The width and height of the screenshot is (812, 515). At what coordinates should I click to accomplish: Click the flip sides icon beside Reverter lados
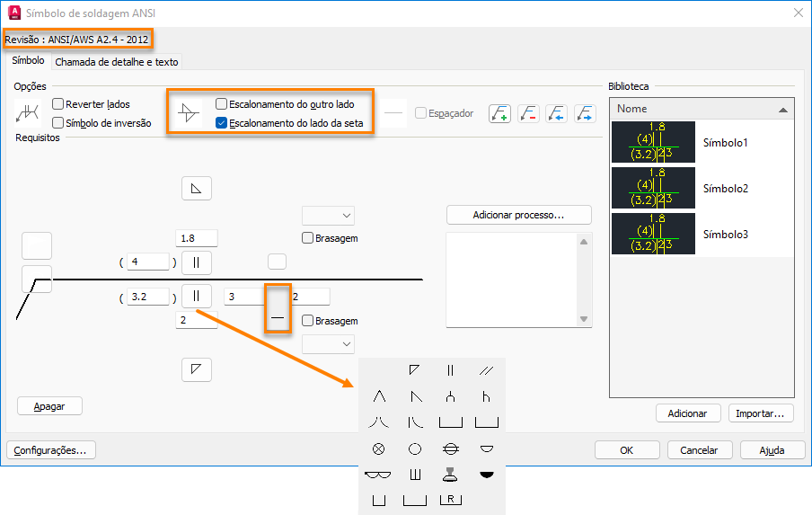coord(28,113)
